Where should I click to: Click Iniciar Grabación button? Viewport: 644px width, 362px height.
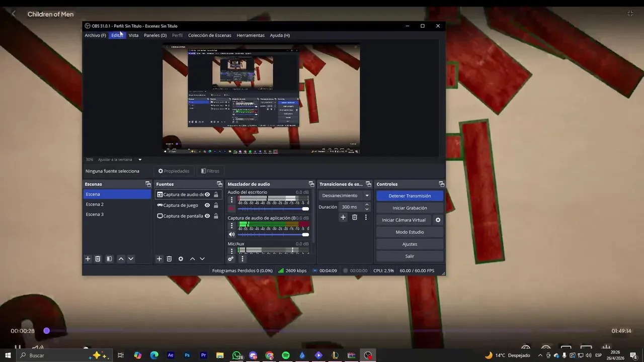coord(410,208)
